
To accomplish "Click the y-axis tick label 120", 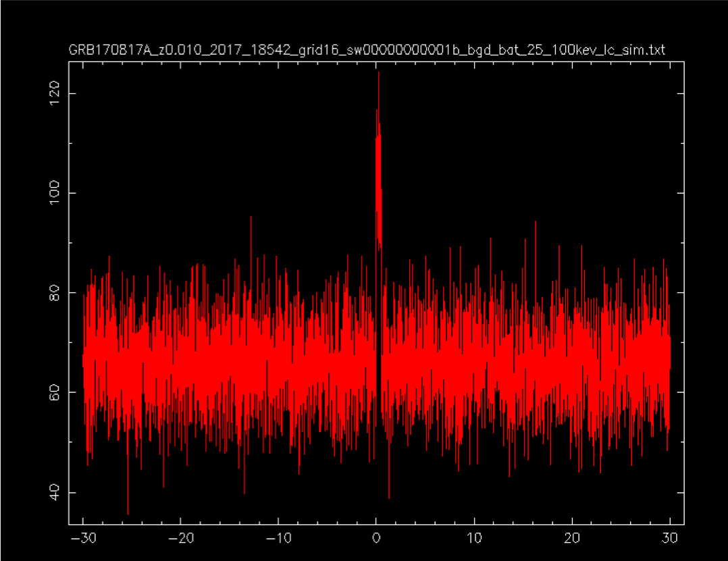I will pyautogui.click(x=54, y=92).
